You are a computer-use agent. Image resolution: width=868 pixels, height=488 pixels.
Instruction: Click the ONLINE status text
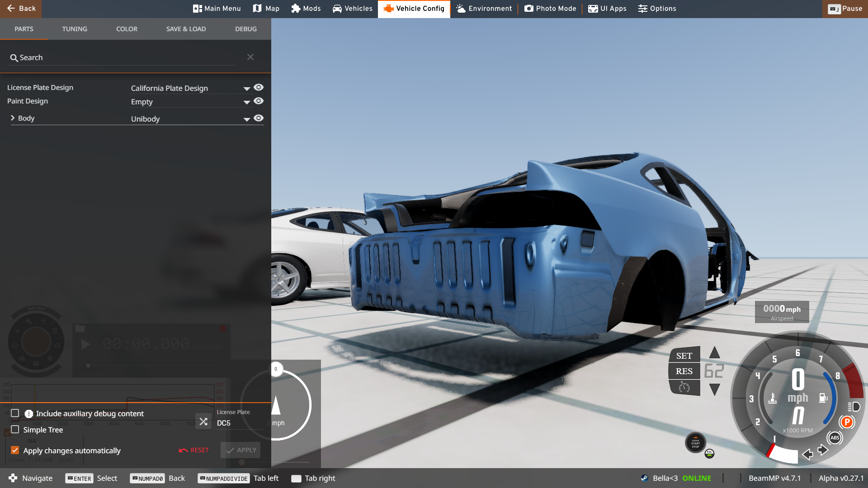coord(697,478)
